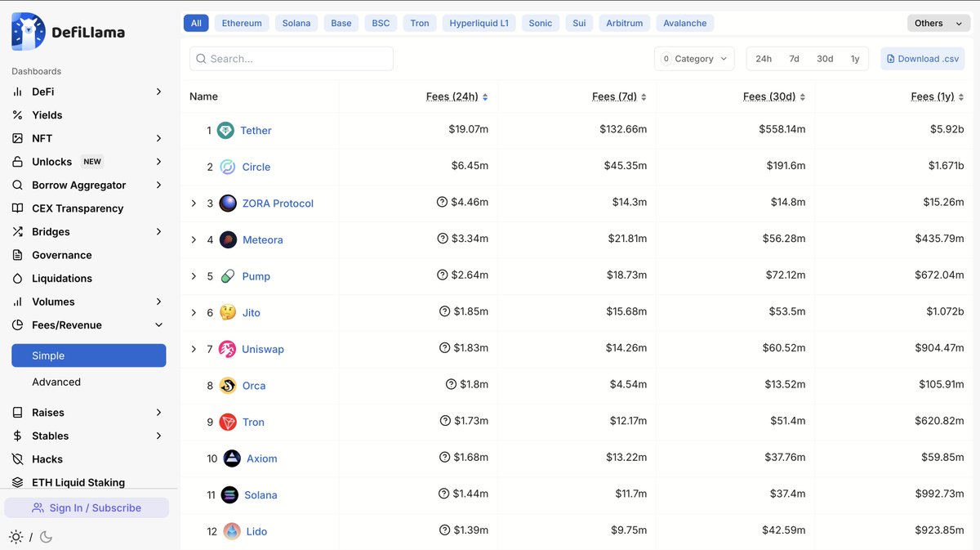Open the Yields dashboard menu item
Viewport: 980px width, 550px height.
tap(47, 115)
